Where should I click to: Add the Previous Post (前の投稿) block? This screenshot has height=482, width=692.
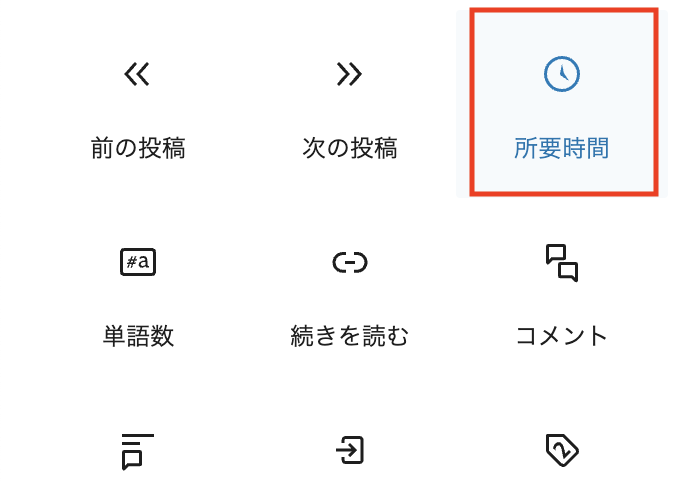[138, 103]
